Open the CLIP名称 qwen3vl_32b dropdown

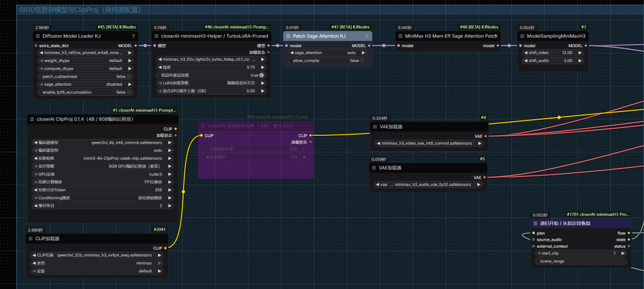pos(97,255)
